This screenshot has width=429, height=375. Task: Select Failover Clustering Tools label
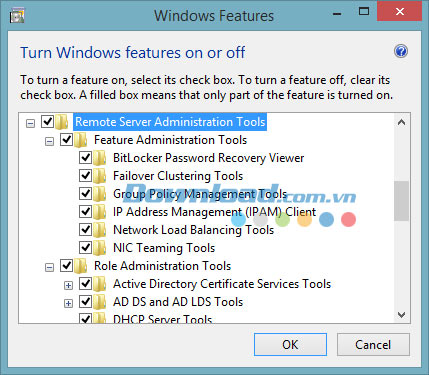point(178,176)
